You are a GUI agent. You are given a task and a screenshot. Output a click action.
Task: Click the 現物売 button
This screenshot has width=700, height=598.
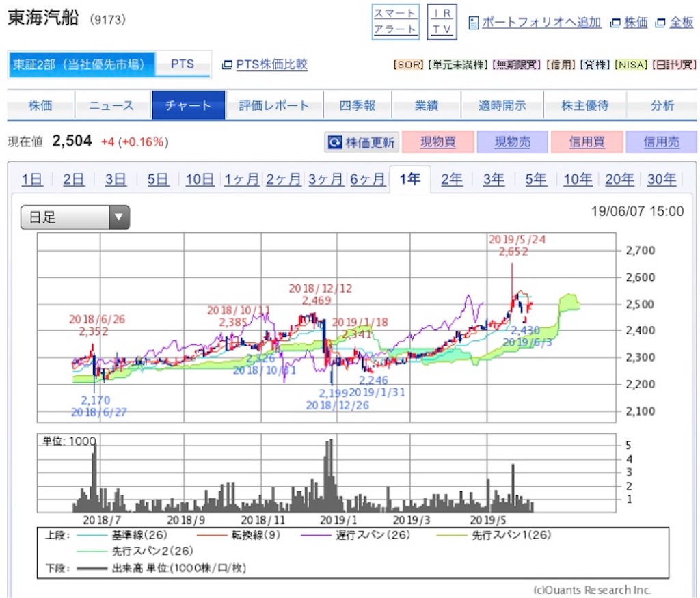pyautogui.click(x=513, y=142)
